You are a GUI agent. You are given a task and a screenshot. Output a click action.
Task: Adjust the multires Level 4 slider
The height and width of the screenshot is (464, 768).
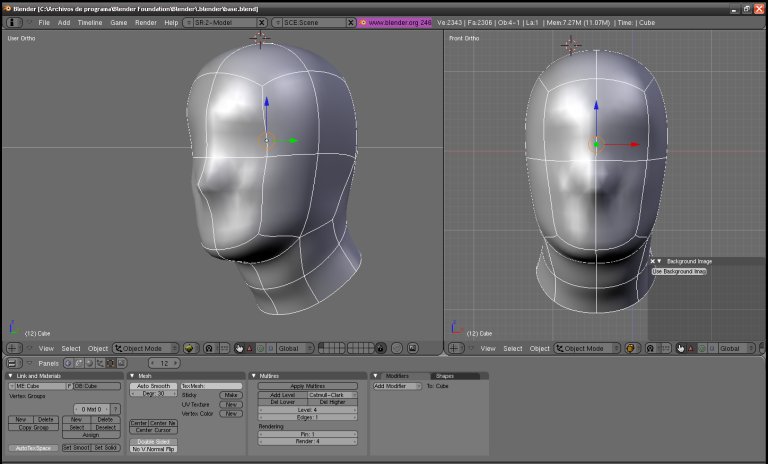click(307, 409)
